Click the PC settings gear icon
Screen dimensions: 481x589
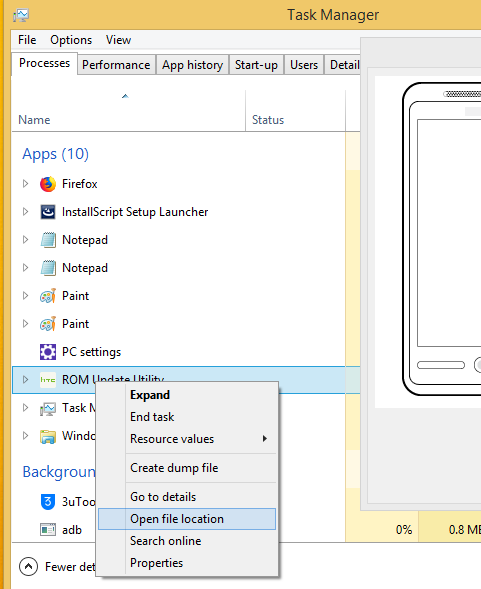click(x=48, y=352)
